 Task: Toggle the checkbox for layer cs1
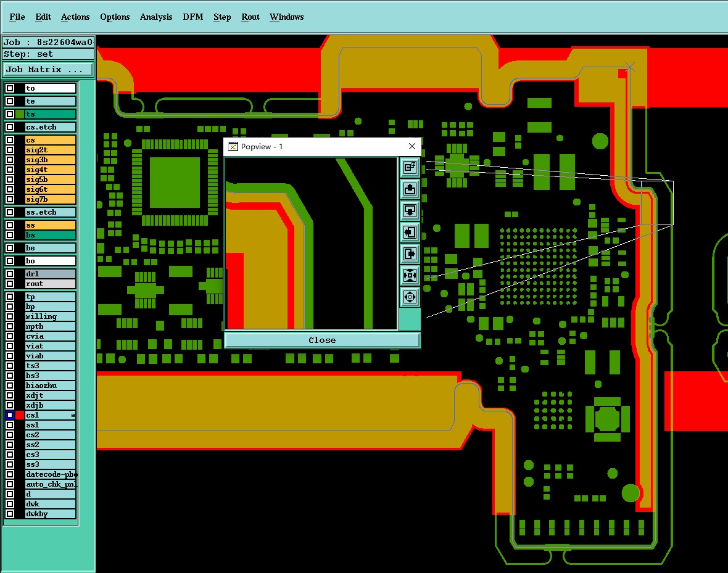(10, 415)
